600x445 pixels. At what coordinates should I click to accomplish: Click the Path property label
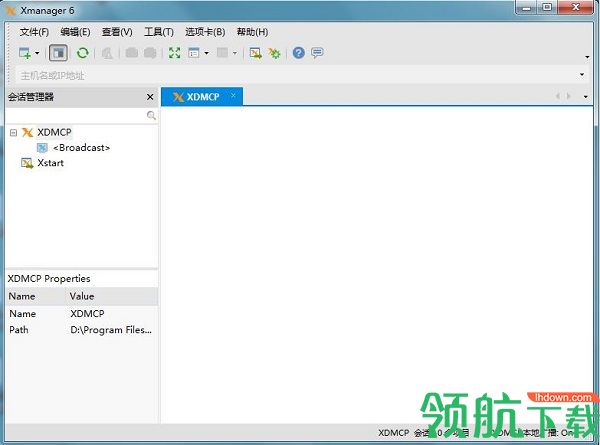pos(19,330)
